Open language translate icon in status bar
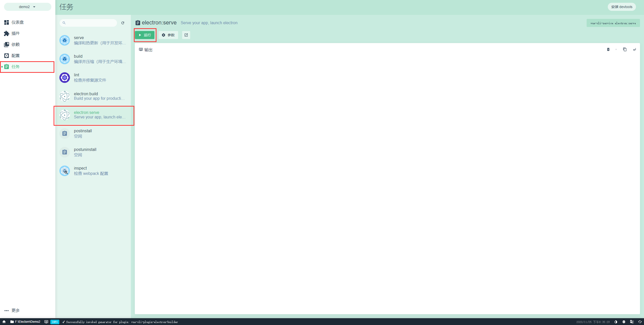This screenshot has height=325, width=644. [x=632, y=322]
